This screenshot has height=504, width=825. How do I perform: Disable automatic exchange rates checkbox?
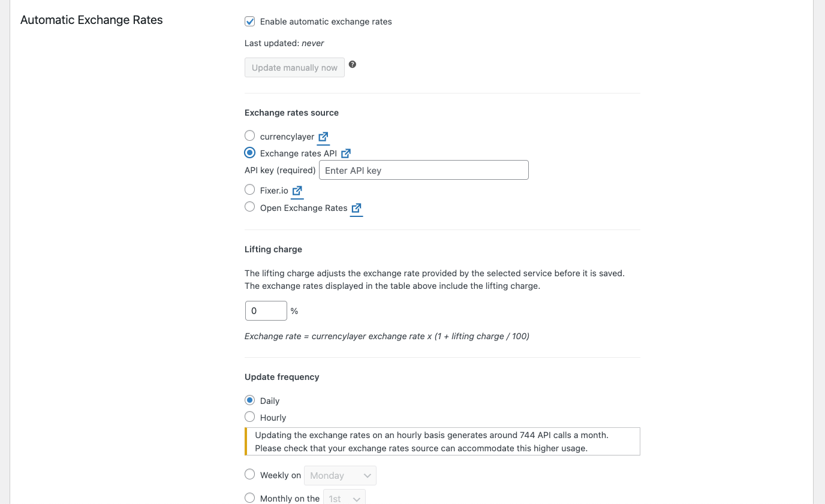click(x=249, y=21)
